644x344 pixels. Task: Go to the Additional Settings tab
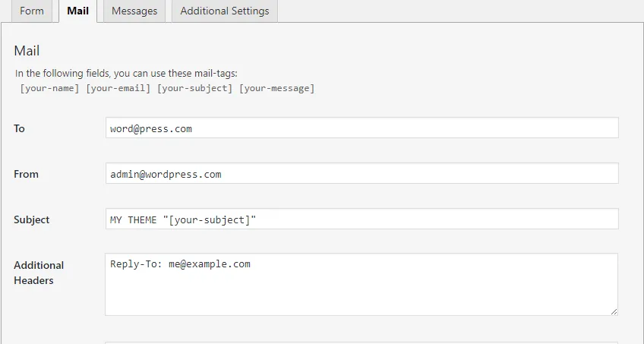(x=225, y=11)
